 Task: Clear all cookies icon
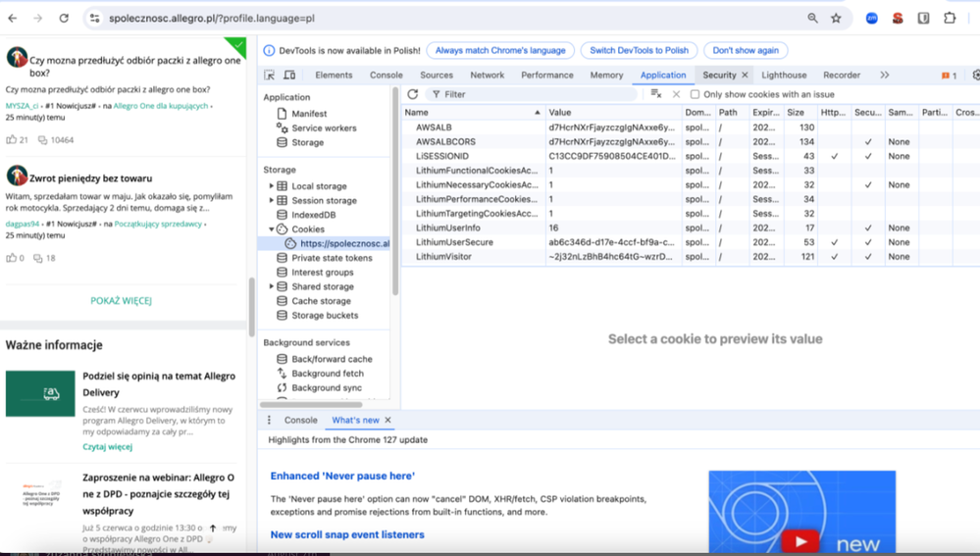click(x=655, y=94)
